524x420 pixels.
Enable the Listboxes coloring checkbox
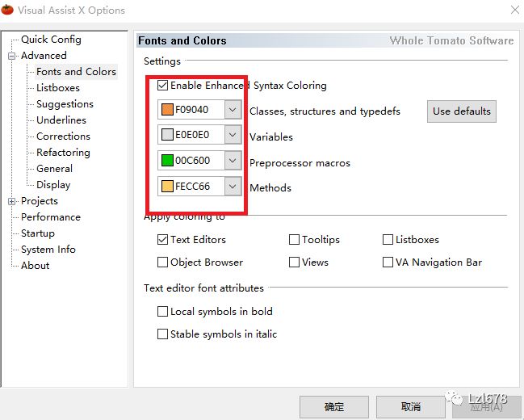click(x=388, y=239)
